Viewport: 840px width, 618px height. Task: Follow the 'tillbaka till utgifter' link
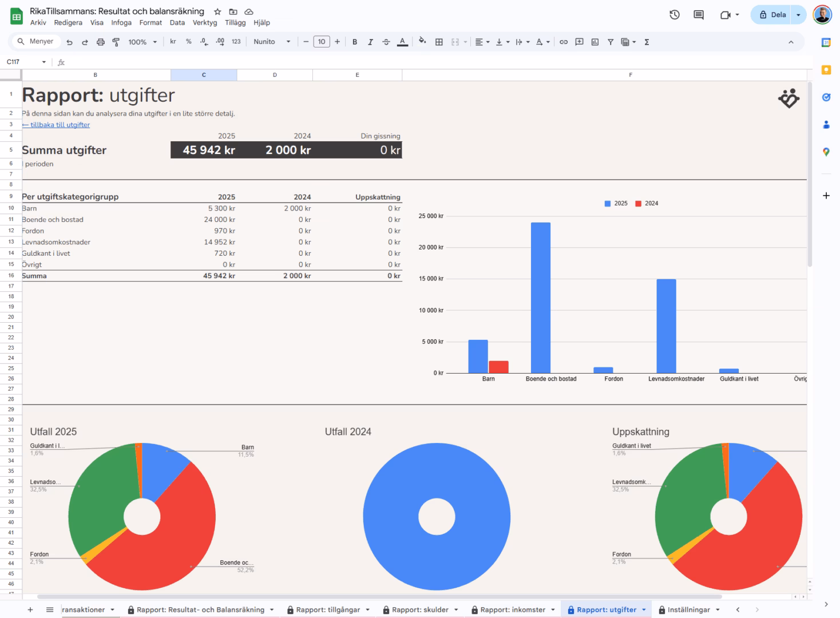click(56, 125)
